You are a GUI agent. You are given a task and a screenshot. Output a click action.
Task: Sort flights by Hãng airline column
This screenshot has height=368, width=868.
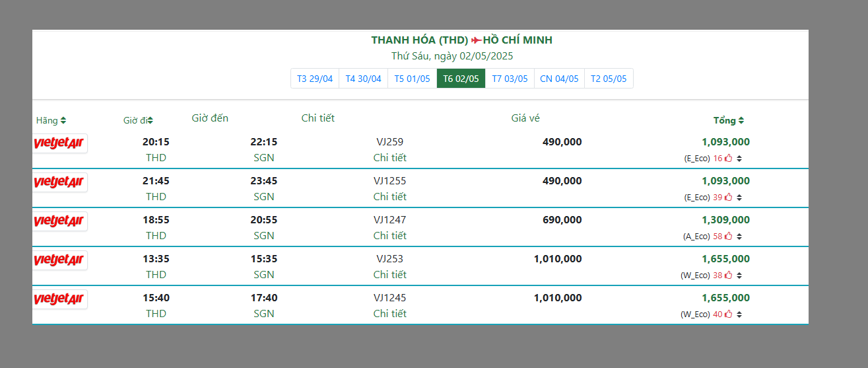click(51, 121)
